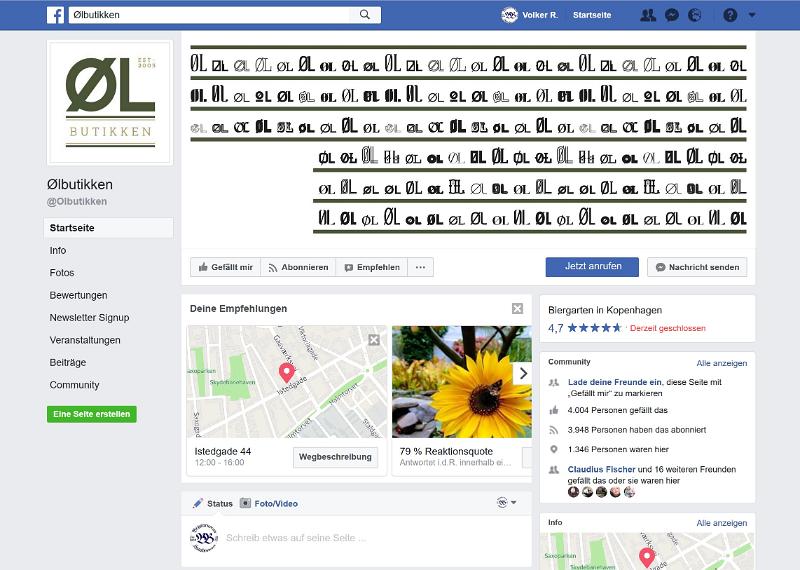This screenshot has width=800, height=570.
Task: Click 1.346 Personen waren hier text
Action: [x=618, y=450]
